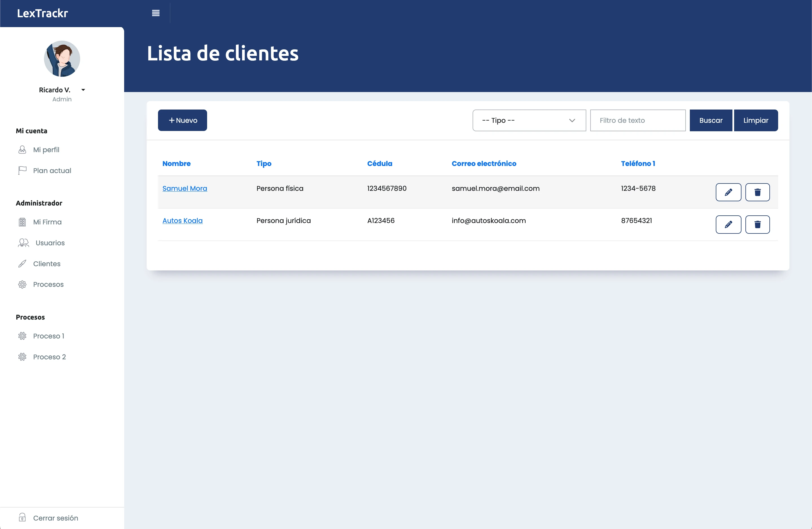The width and height of the screenshot is (812, 529).
Task: Go to Plan actual in sidebar
Action: (x=52, y=171)
